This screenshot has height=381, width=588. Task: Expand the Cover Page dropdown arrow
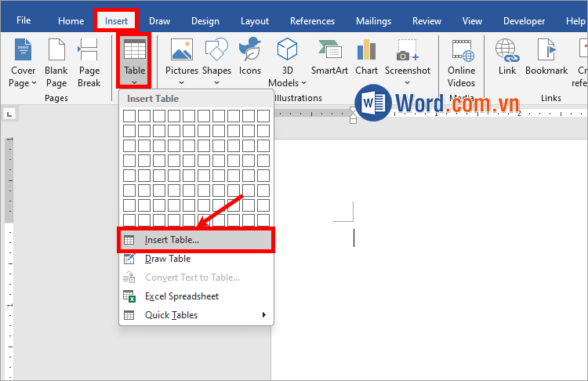point(34,83)
